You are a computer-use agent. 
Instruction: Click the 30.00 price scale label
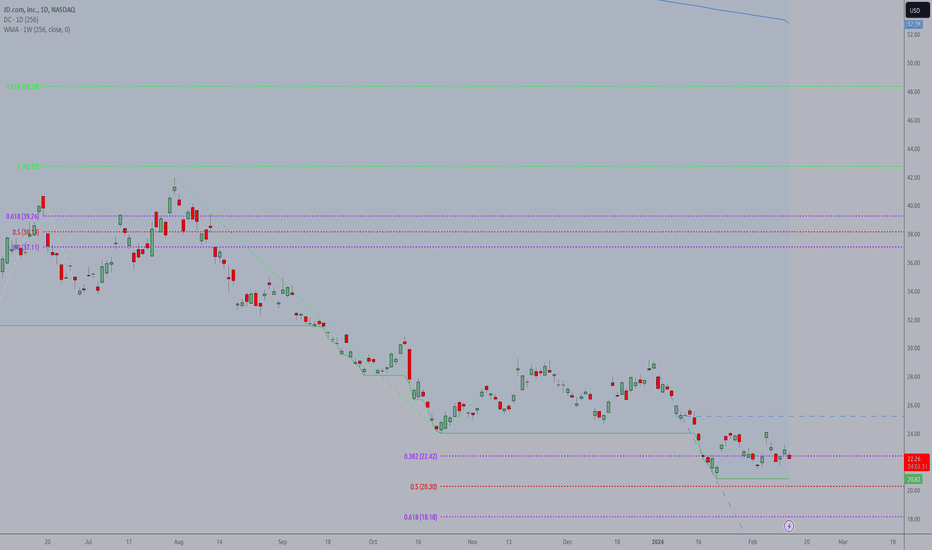tap(913, 348)
